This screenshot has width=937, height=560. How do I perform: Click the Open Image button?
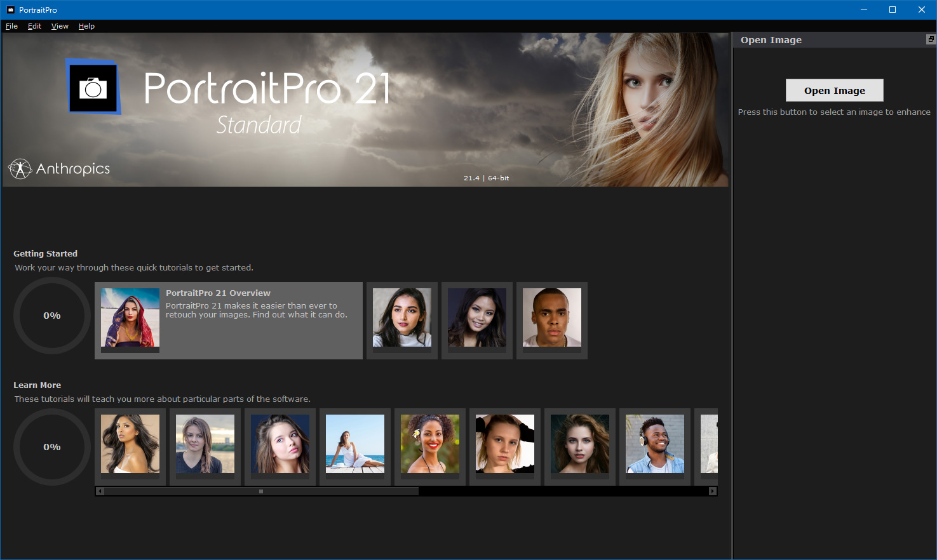tap(834, 90)
